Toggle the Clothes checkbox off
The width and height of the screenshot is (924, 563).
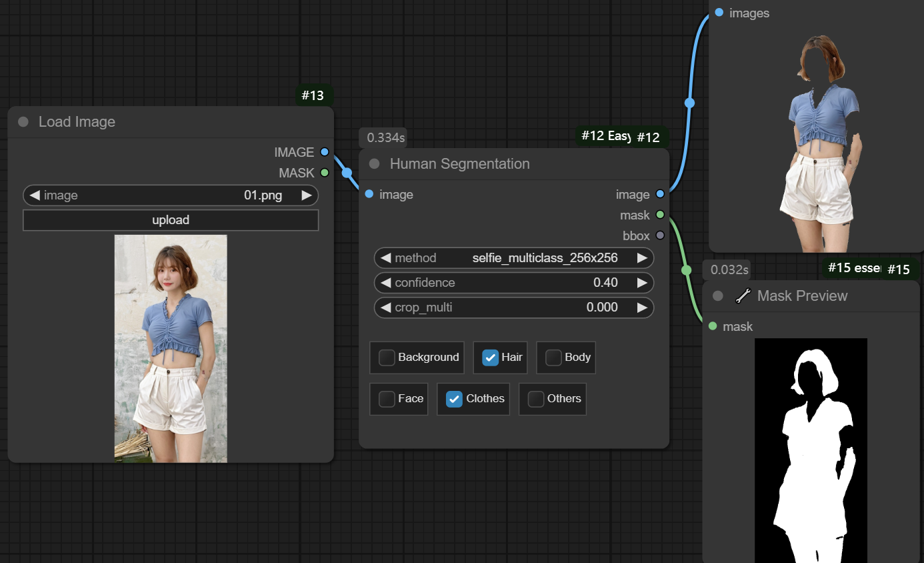[x=454, y=399]
